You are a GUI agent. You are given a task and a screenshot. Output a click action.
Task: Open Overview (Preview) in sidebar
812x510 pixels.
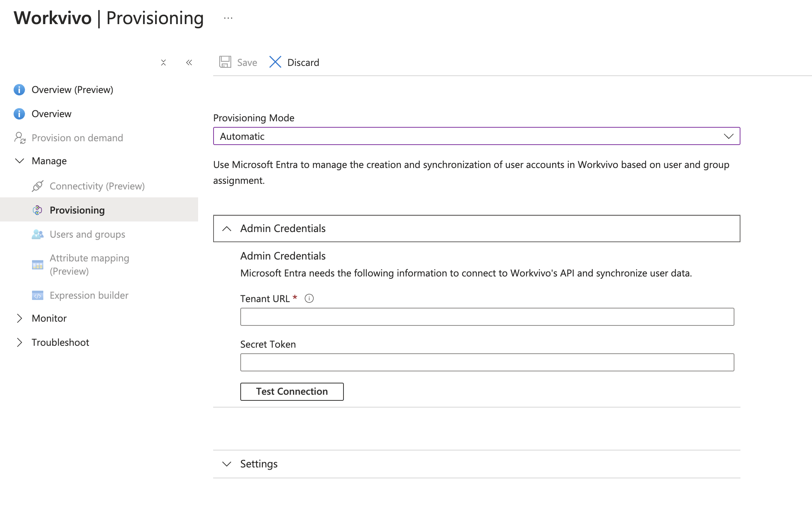click(72, 90)
